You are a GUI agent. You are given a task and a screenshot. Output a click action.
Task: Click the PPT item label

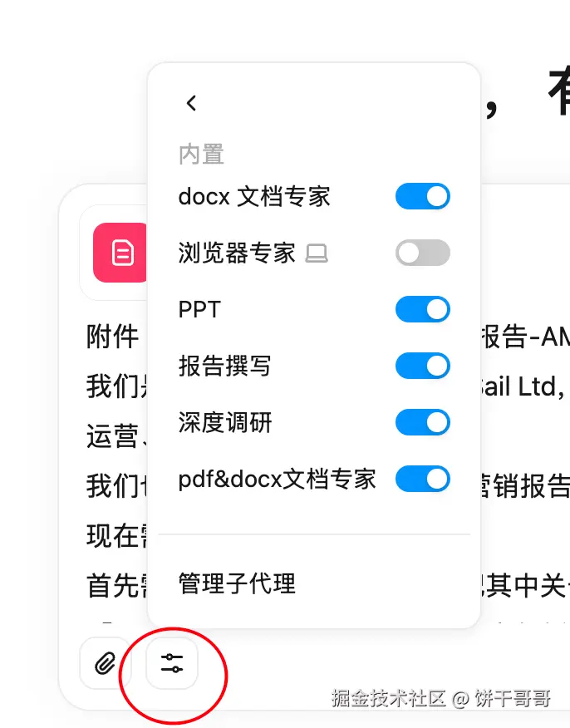tap(199, 310)
